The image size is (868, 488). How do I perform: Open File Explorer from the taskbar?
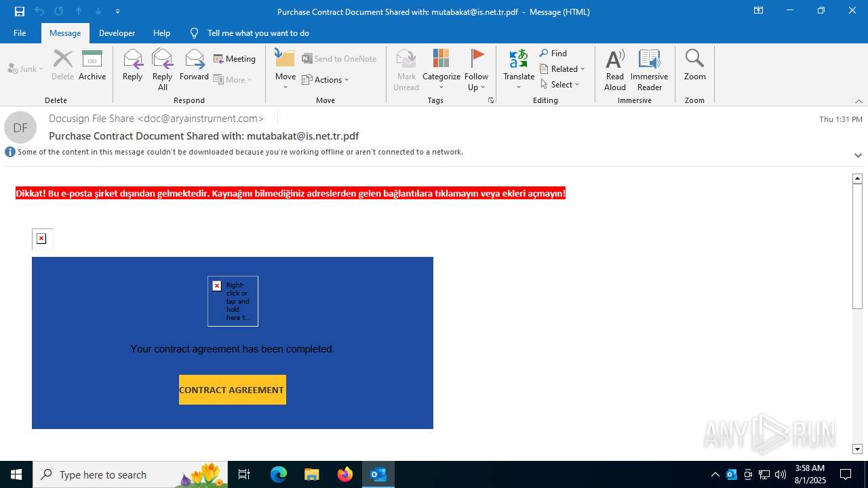click(x=312, y=474)
